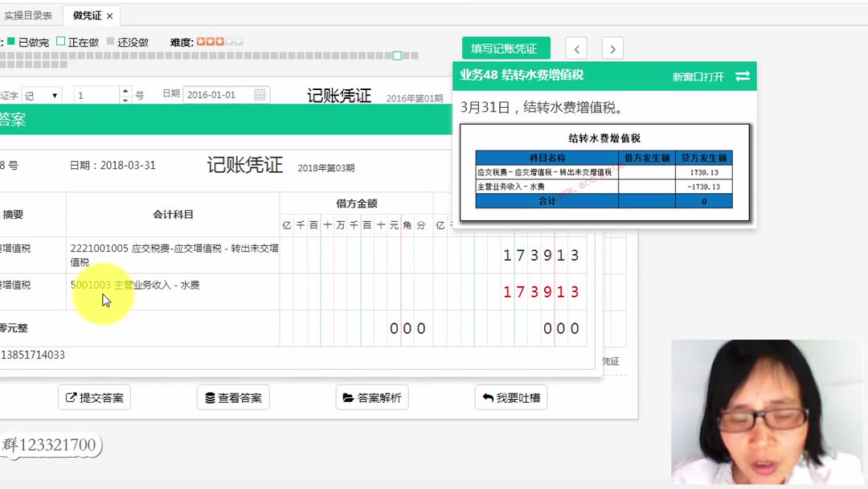Select the 5001003 主营业务收入 - 水费 account entry
Screen dimensions: 868x489
[137, 285]
